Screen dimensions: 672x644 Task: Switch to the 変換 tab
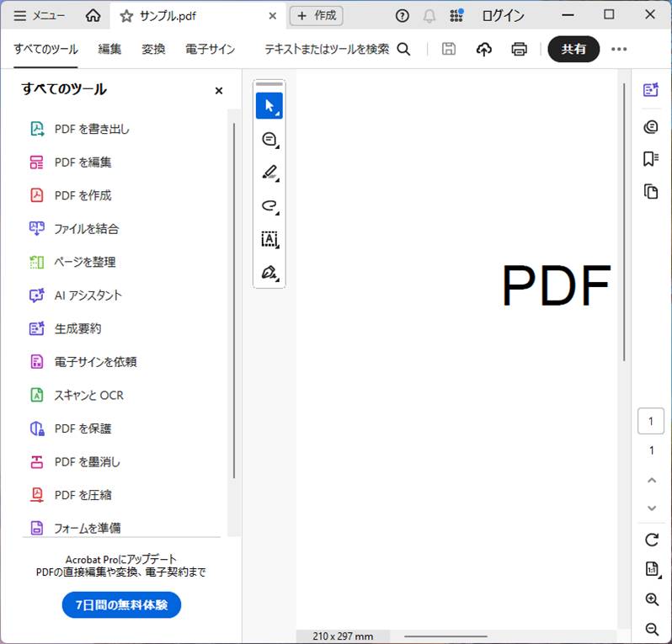pos(153,50)
